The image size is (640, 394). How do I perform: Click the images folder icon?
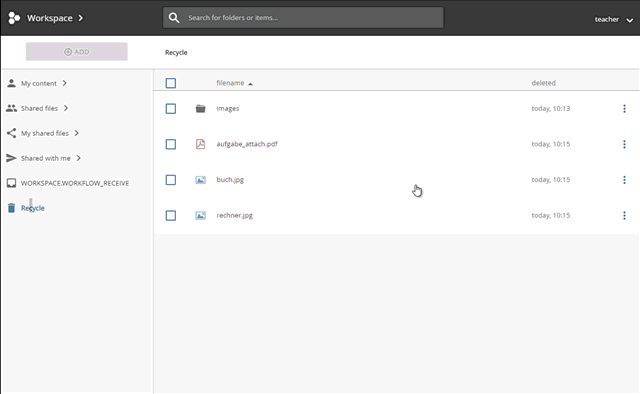200,109
